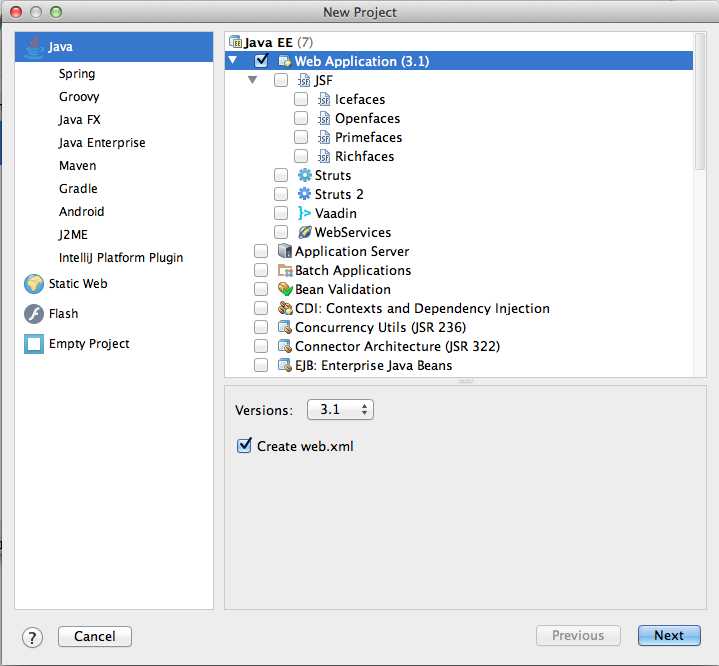Select the WebServices tree row
Viewport: 719px width, 666px height.
tap(459, 233)
